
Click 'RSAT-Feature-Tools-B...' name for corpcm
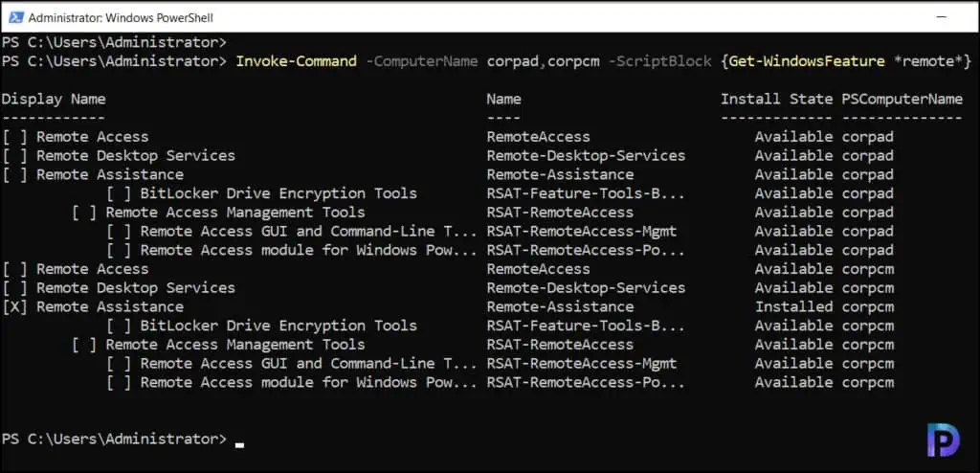(586, 326)
